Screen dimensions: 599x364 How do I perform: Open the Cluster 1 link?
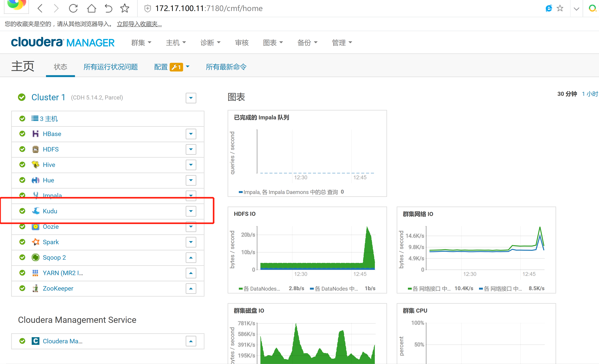pos(48,97)
